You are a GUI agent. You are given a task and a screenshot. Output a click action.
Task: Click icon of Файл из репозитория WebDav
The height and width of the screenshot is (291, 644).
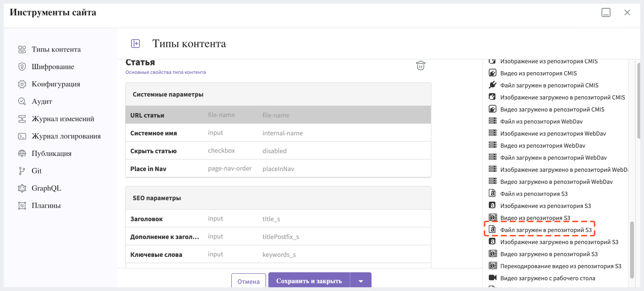coord(492,121)
